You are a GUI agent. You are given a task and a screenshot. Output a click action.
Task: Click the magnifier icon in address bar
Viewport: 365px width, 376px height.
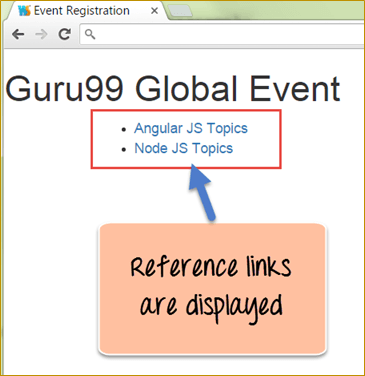click(90, 34)
